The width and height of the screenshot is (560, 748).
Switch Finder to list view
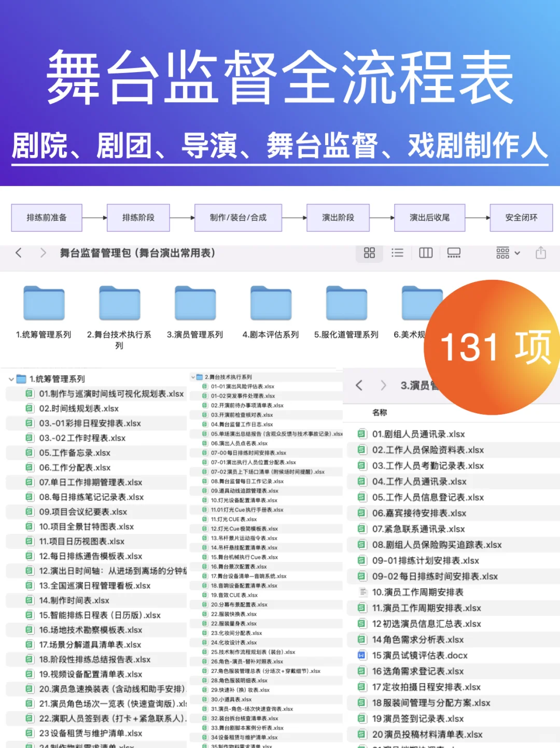click(397, 253)
